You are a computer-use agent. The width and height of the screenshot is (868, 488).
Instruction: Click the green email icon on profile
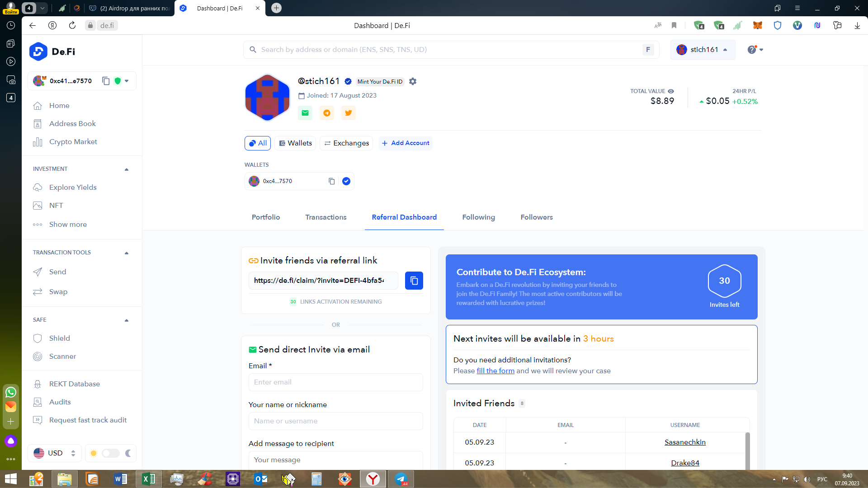click(305, 113)
